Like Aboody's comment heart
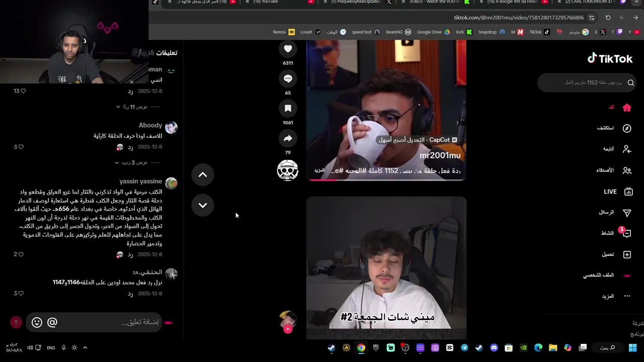This screenshot has height=362, width=644. (x=21, y=147)
